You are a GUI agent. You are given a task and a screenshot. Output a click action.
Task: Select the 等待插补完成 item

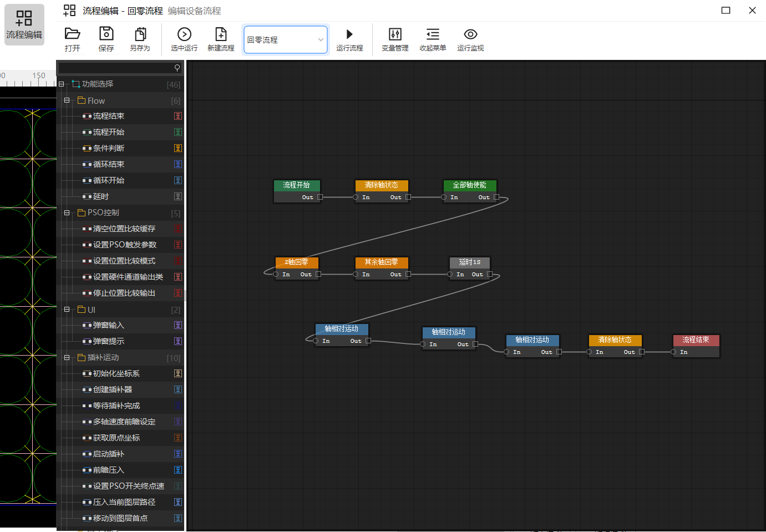pos(116,406)
